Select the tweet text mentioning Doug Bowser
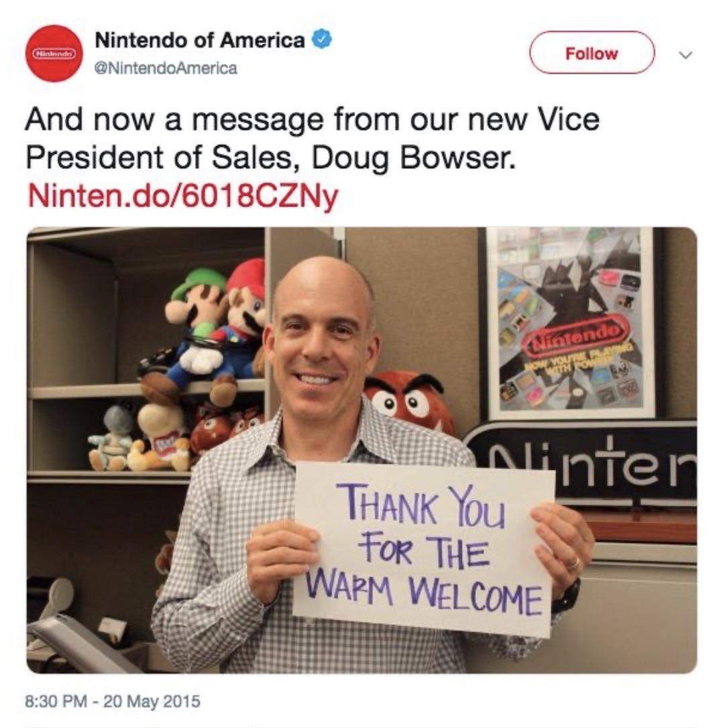The width and height of the screenshot is (725, 728). [x=312, y=138]
